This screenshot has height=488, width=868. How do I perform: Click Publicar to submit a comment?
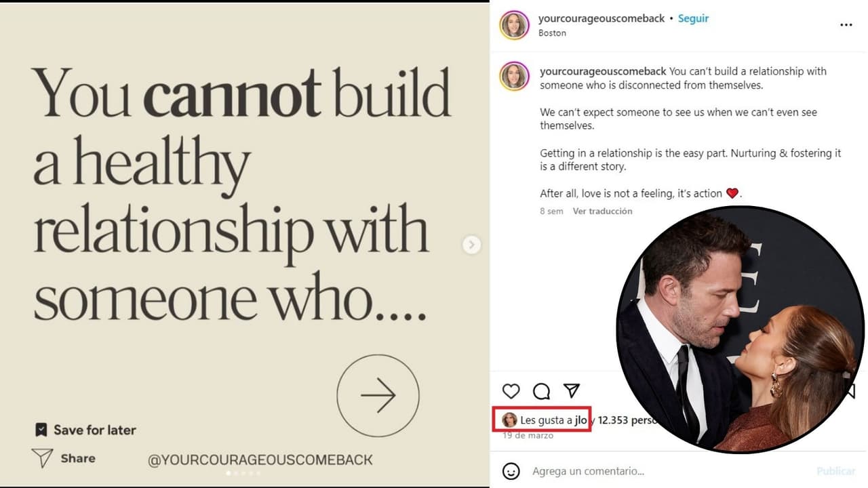click(835, 470)
